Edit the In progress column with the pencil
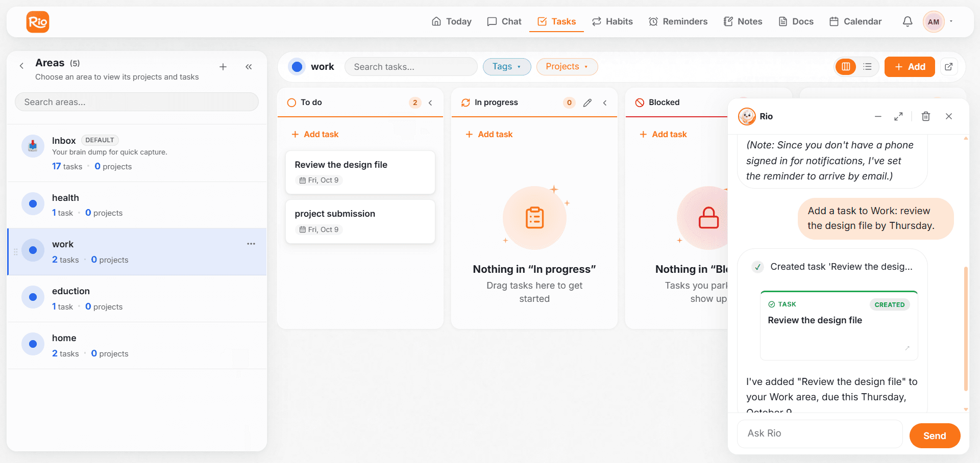Viewport: 980px width, 463px height. 587,102
